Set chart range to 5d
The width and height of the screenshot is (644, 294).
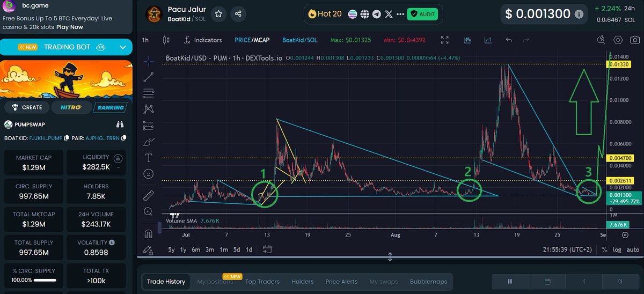pyautogui.click(x=237, y=249)
